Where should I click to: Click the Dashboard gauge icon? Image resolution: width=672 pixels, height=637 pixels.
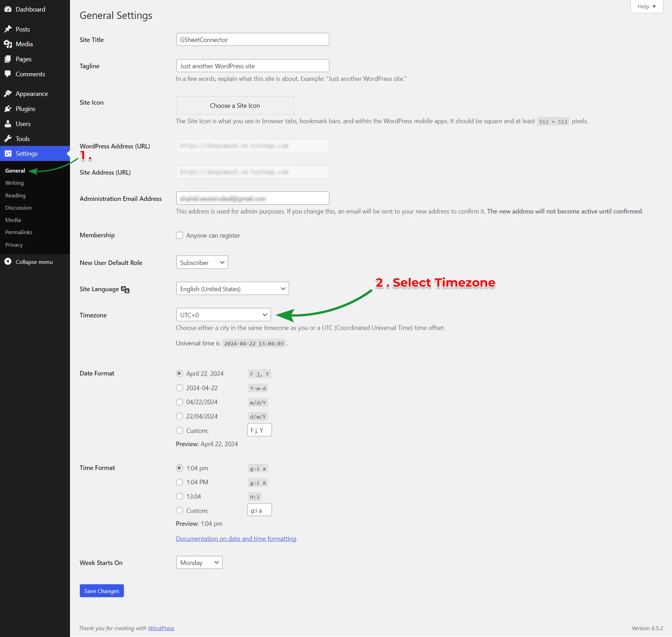[8, 9]
